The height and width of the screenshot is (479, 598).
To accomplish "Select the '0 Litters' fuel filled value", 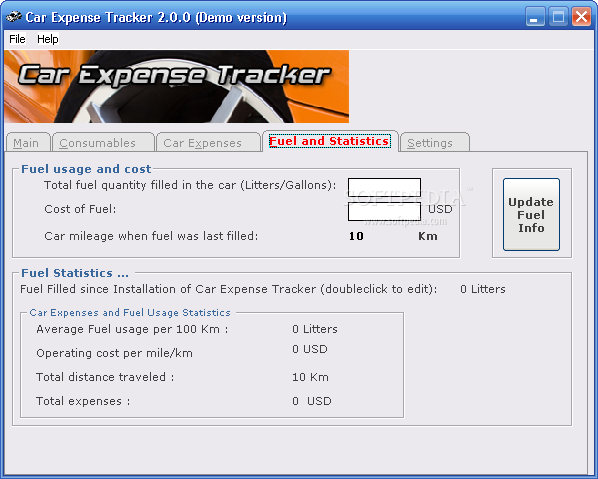I will tap(482, 289).
